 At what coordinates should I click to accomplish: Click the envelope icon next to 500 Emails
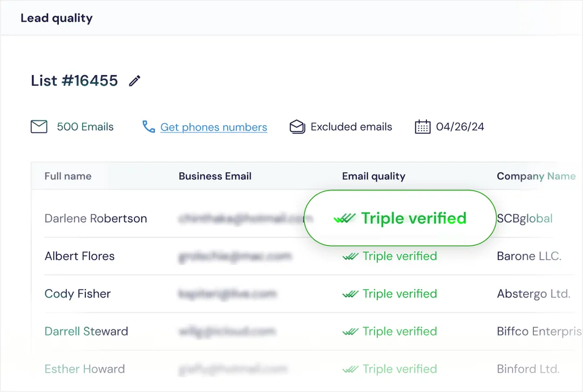(x=39, y=126)
